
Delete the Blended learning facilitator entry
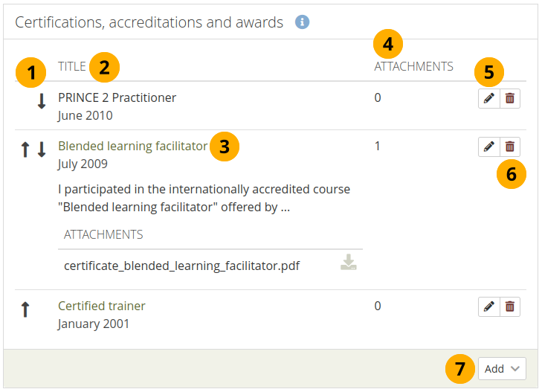click(510, 147)
